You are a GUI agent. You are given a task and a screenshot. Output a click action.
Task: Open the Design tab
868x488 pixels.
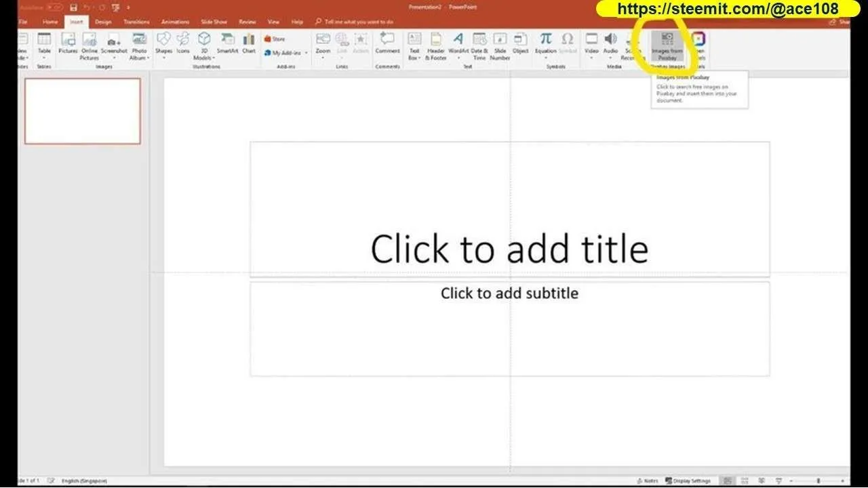[x=103, y=22]
